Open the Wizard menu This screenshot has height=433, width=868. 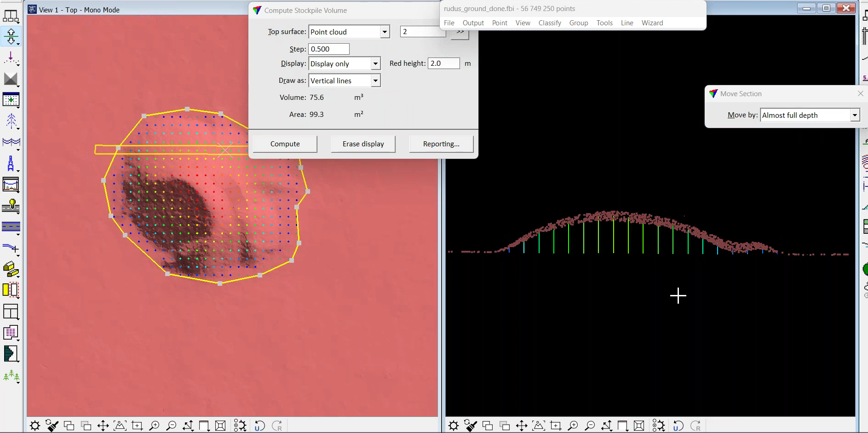click(x=652, y=23)
